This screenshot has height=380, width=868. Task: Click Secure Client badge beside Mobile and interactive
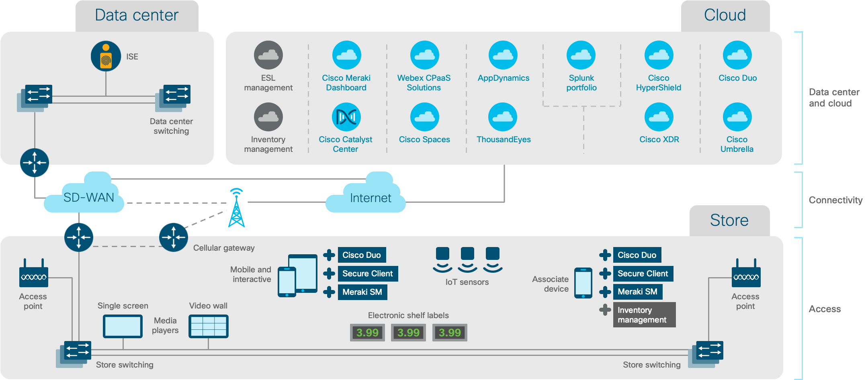point(368,274)
